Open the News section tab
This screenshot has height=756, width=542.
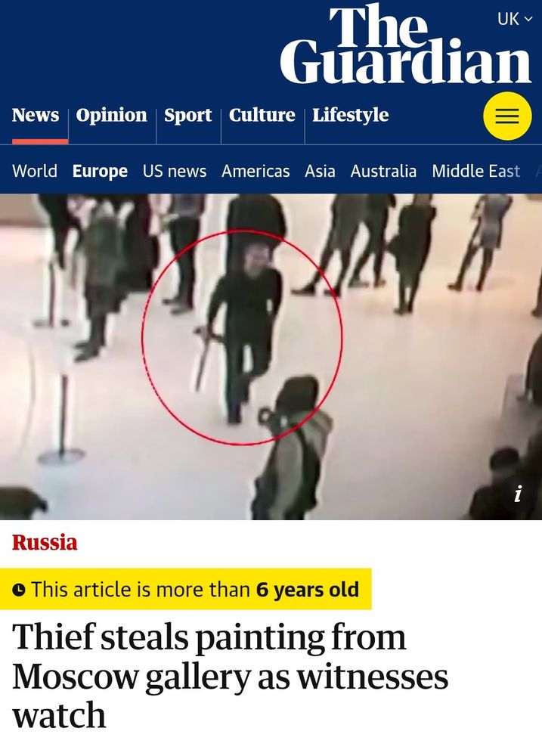coord(36,115)
